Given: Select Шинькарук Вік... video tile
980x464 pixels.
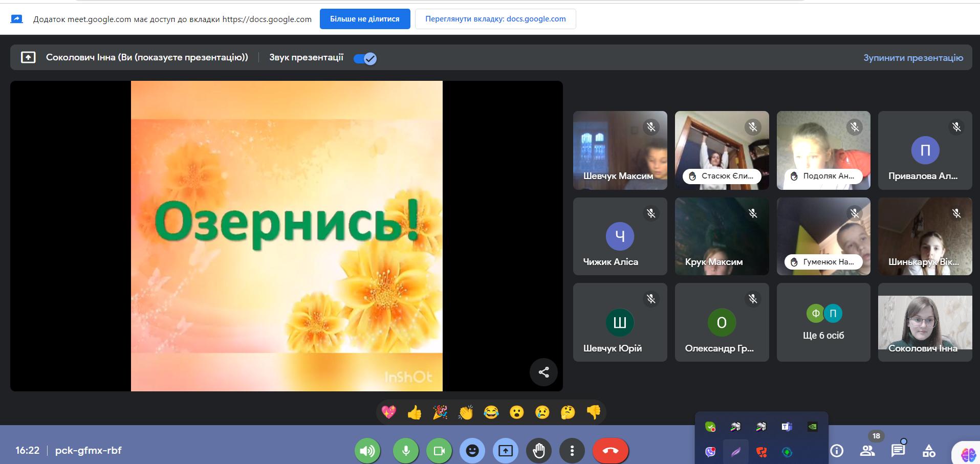Looking at the screenshot, I should tap(925, 236).
